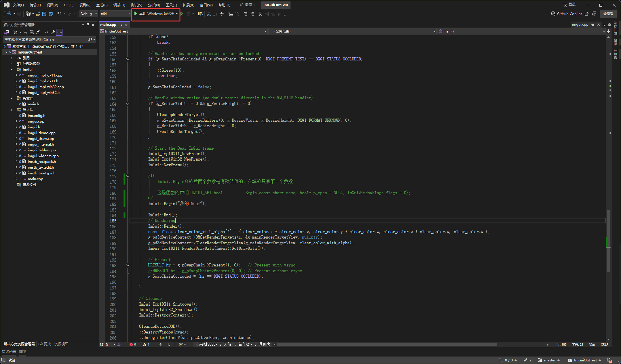
Task: Toggle keep-open pin on imgui.cpp preview tab
Action: (593, 25)
